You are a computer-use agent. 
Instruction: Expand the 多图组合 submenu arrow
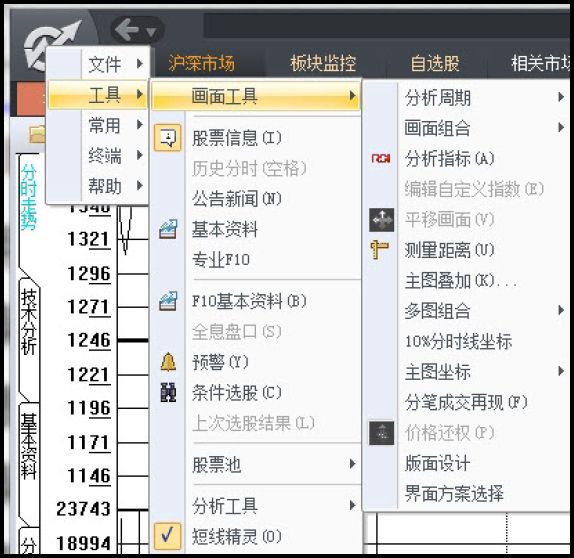(560, 310)
